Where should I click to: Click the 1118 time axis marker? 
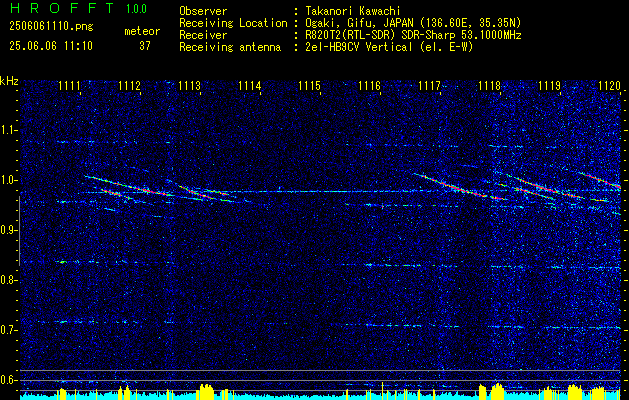[x=489, y=86]
